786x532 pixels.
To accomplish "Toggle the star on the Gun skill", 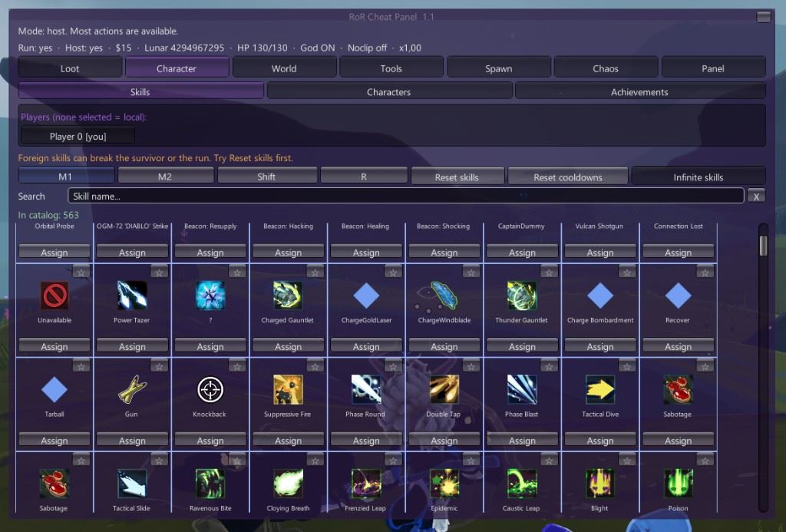I will (x=159, y=366).
